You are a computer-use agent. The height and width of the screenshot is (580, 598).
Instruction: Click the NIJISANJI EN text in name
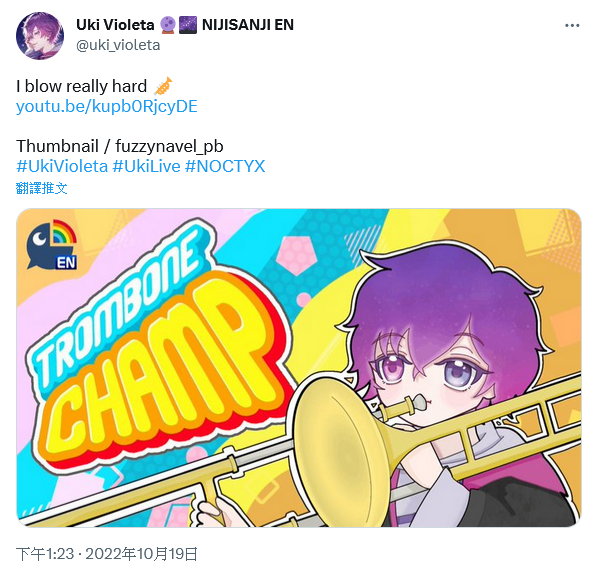248,25
